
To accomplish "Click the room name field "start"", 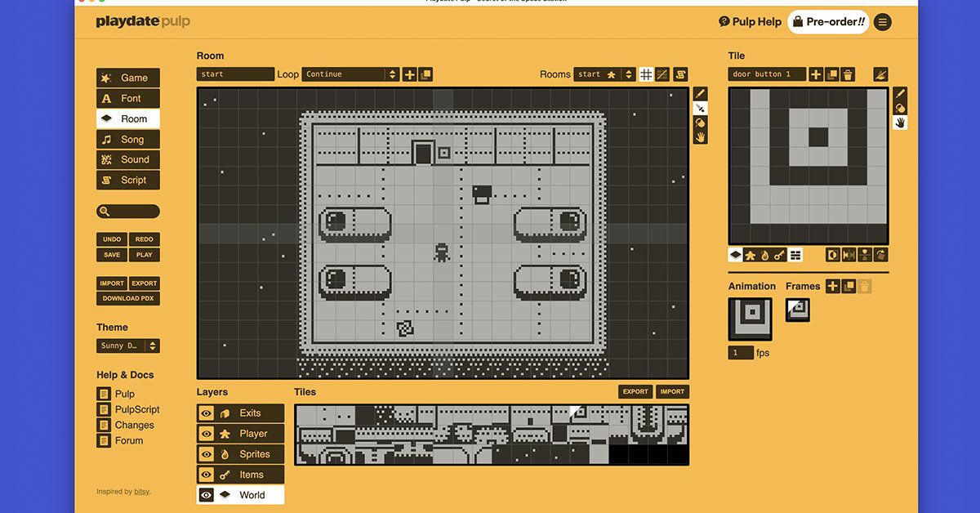I will click(x=235, y=74).
